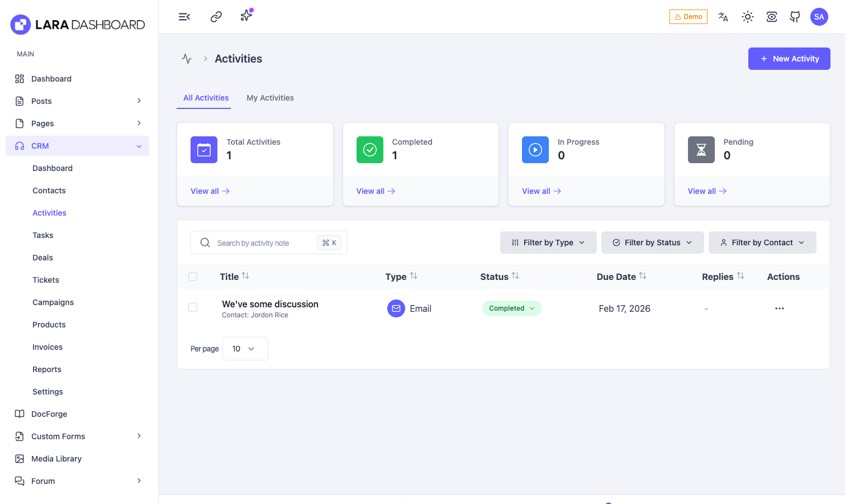
Task: Open the language translation icon
Action: [723, 17]
